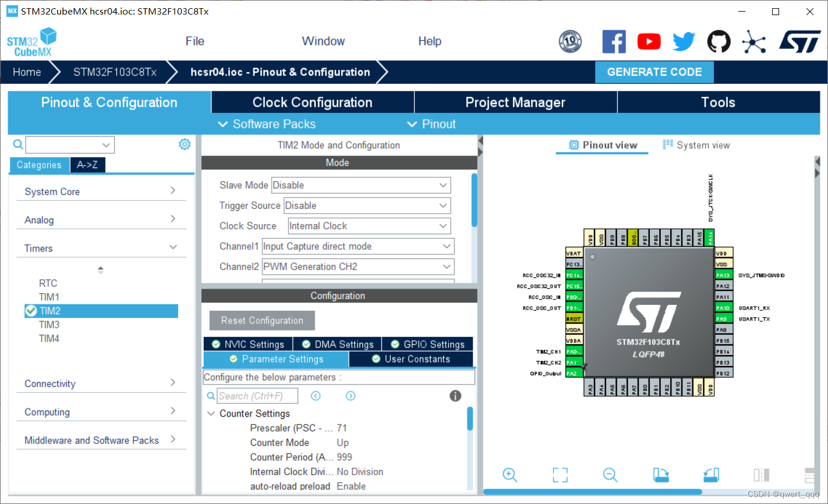This screenshot has width=828, height=504.
Task: Select pin PA13 on the chip
Action: coord(723,275)
